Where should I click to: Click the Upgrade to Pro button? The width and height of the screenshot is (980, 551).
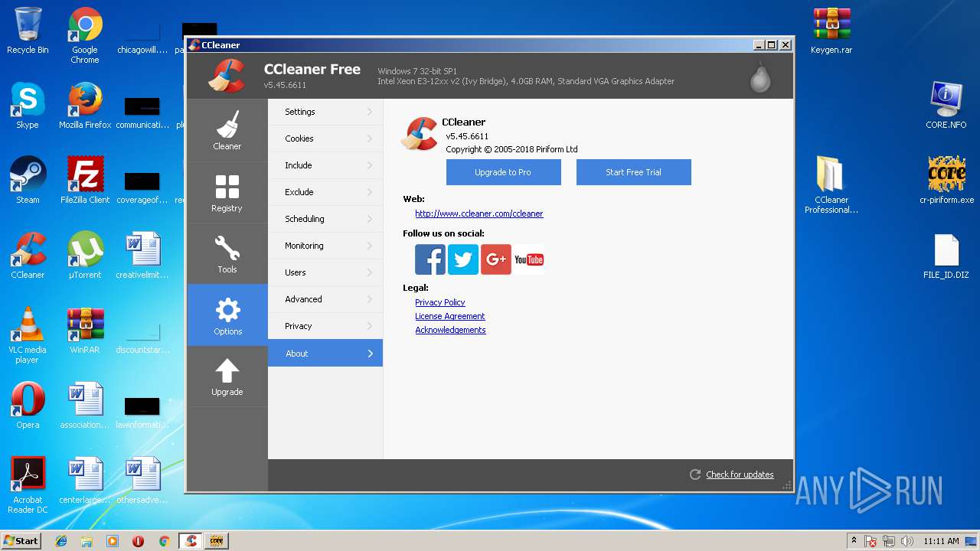coord(503,172)
